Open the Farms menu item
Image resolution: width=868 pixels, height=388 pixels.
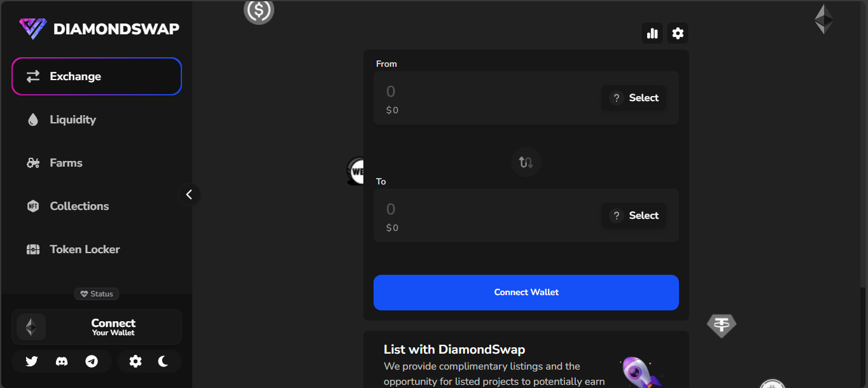[x=66, y=163]
